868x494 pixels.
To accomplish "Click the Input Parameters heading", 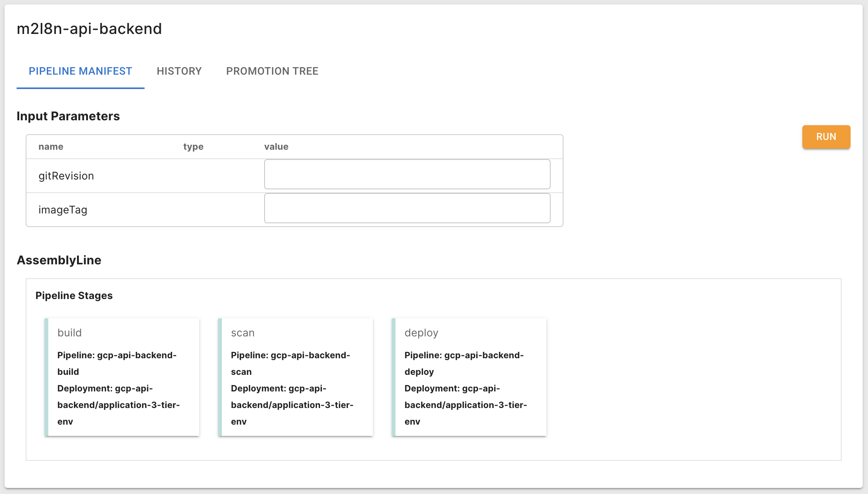I will coord(68,116).
